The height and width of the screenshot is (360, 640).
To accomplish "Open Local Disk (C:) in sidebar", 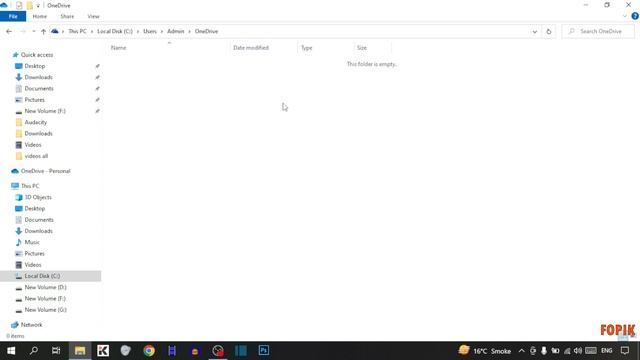I will (x=42, y=276).
